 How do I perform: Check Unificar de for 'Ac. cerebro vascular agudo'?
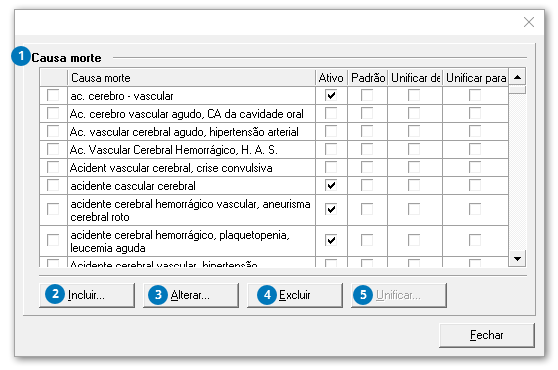click(x=414, y=113)
